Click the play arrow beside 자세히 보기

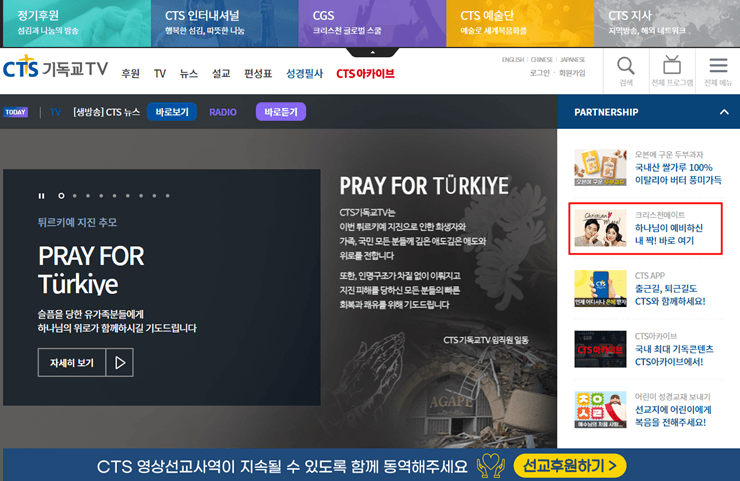[120, 363]
